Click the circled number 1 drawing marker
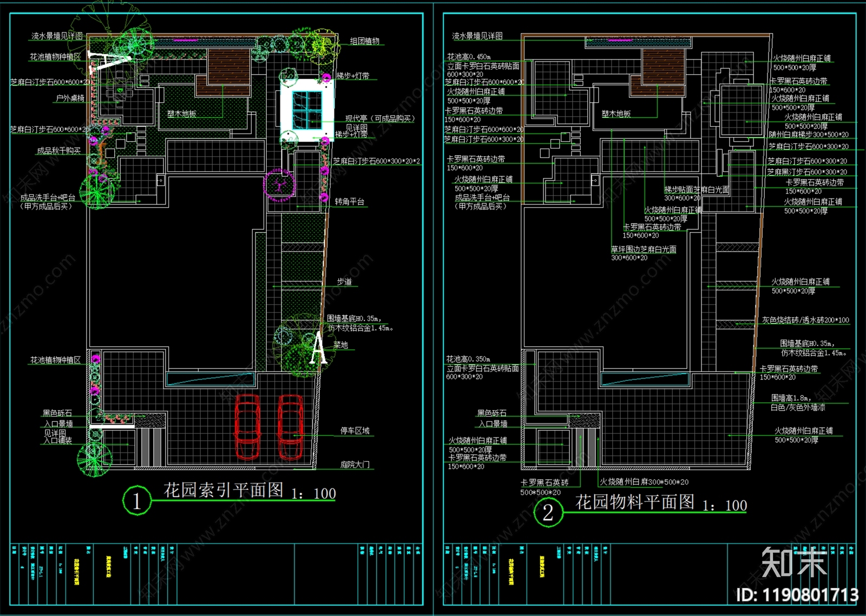This screenshot has height=616, width=866. point(136,500)
